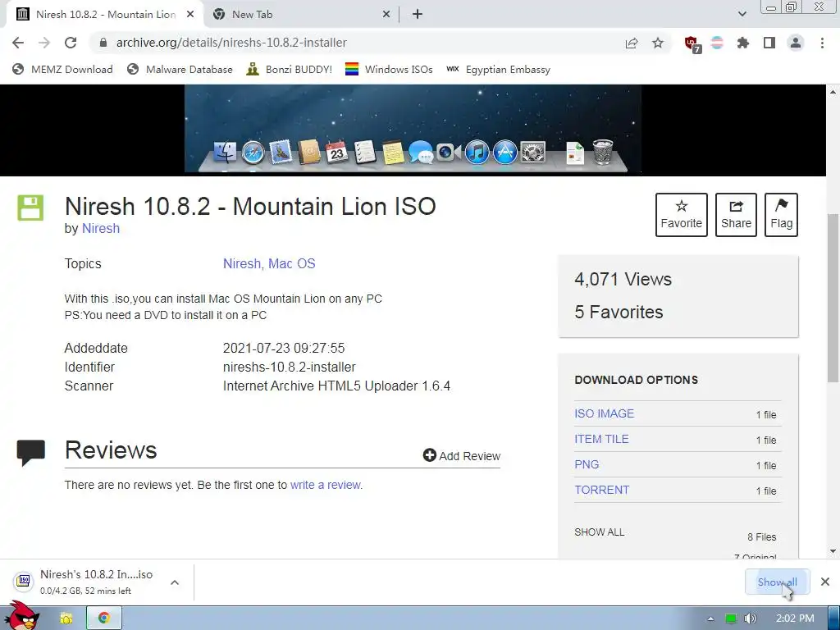The height and width of the screenshot is (630, 840).
Task: Click the Chrome taskbar icon
Action: (x=104, y=619)
